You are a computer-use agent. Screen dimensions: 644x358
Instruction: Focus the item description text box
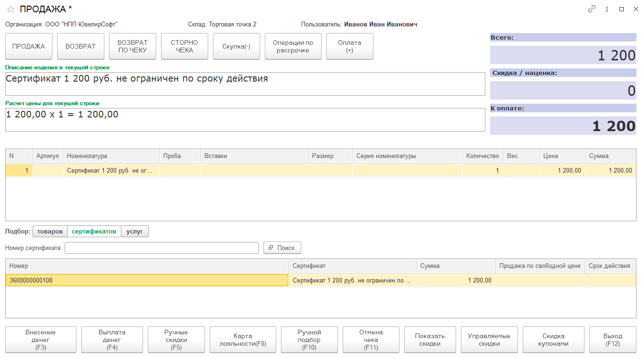[245, 84]
